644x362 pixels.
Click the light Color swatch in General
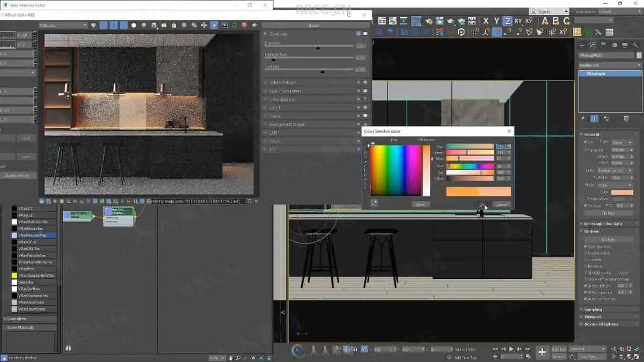click(622, 192)
